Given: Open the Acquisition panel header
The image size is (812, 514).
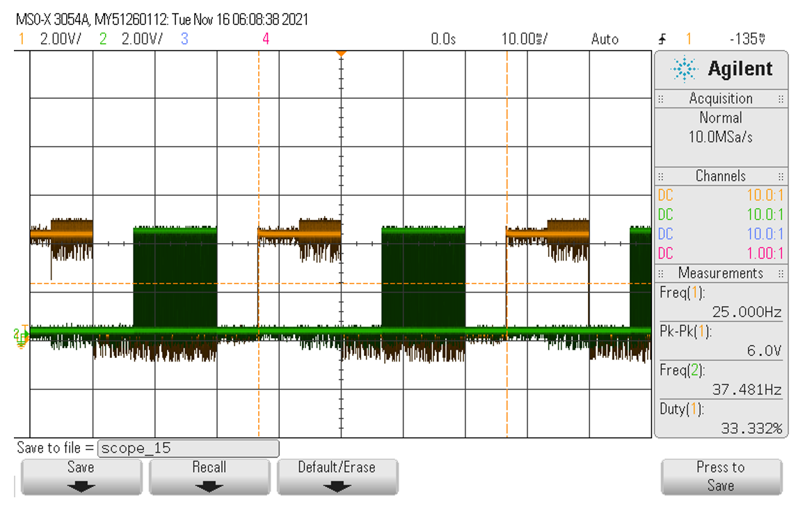Looking at the screenshot, I should point(721,98).
